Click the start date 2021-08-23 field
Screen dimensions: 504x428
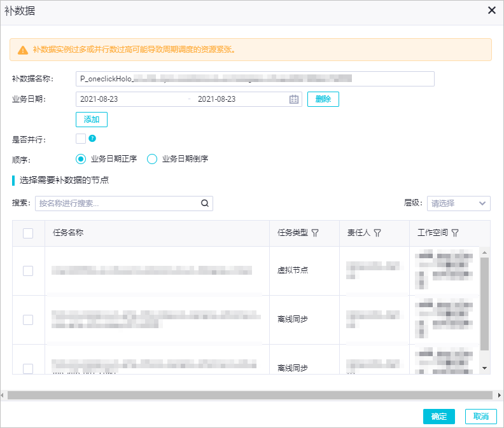(x=99, y=99)
